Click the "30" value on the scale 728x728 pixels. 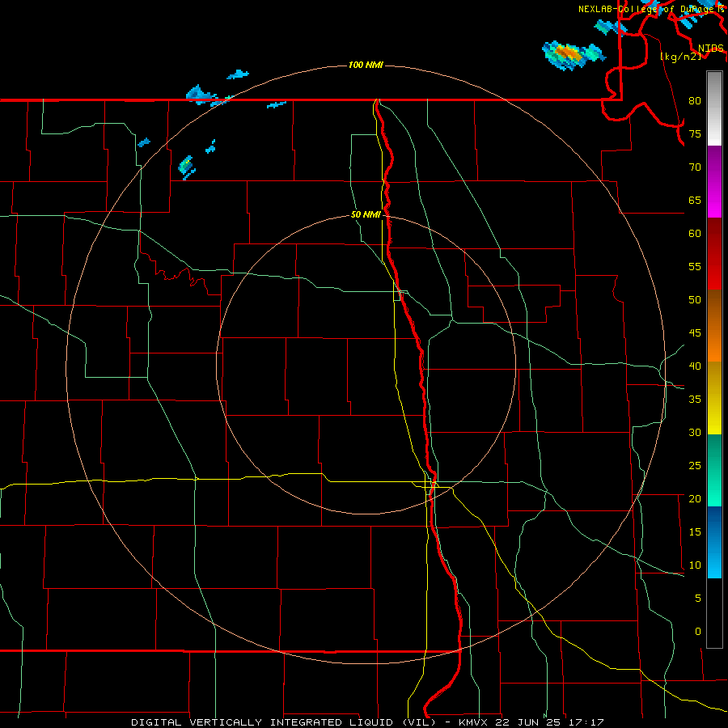coord(695,433)
